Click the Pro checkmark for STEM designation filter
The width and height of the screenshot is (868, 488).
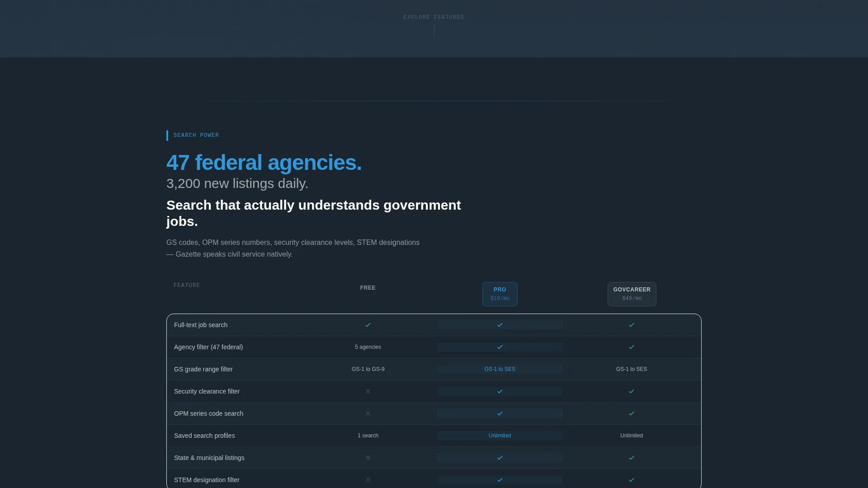[500, 480]
